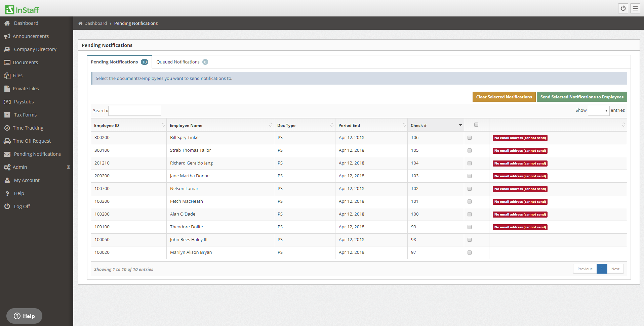Select the Paystubs sidebar icon
The image size is (644, 326).
[7, 101]
